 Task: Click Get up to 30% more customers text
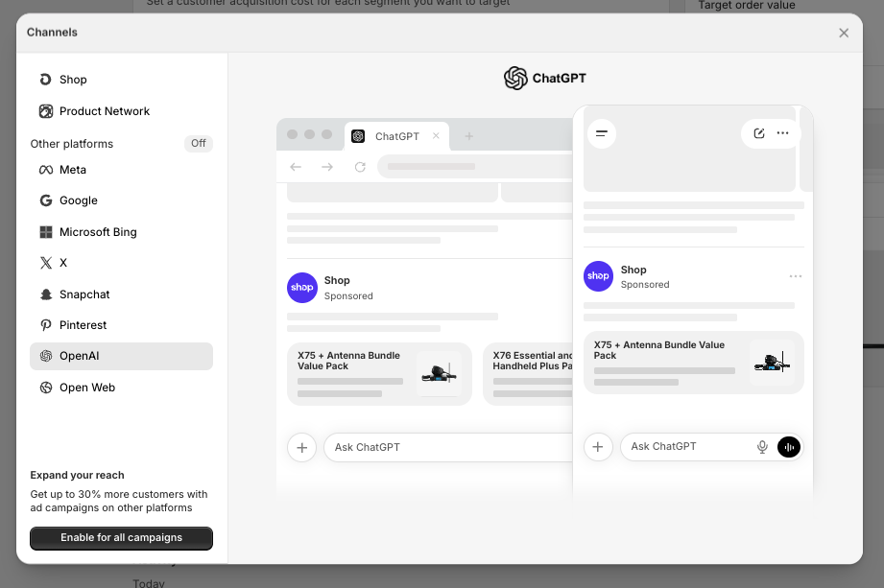point(119,501)
